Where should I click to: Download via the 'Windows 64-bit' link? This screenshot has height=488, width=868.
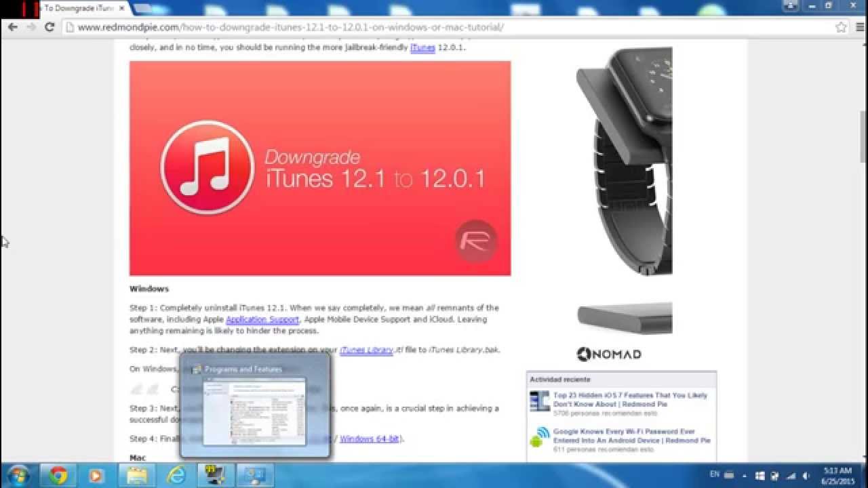tap(369, 439)
